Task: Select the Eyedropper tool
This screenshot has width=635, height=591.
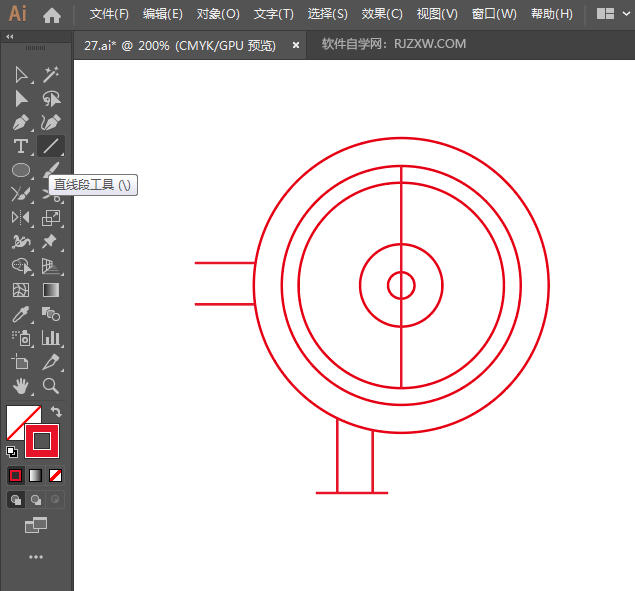Action: click(x=20, y=314)
